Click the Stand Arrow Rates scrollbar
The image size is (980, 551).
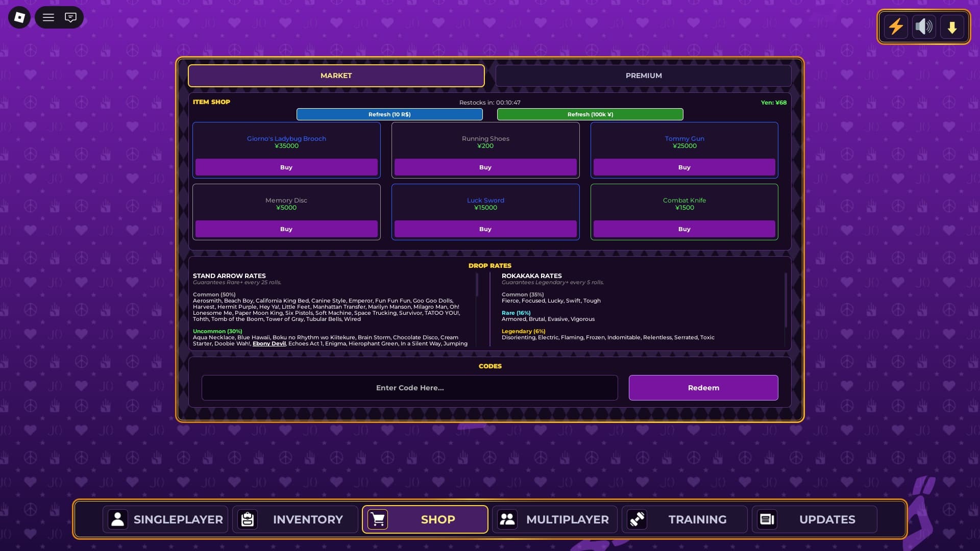coord(477,285)
